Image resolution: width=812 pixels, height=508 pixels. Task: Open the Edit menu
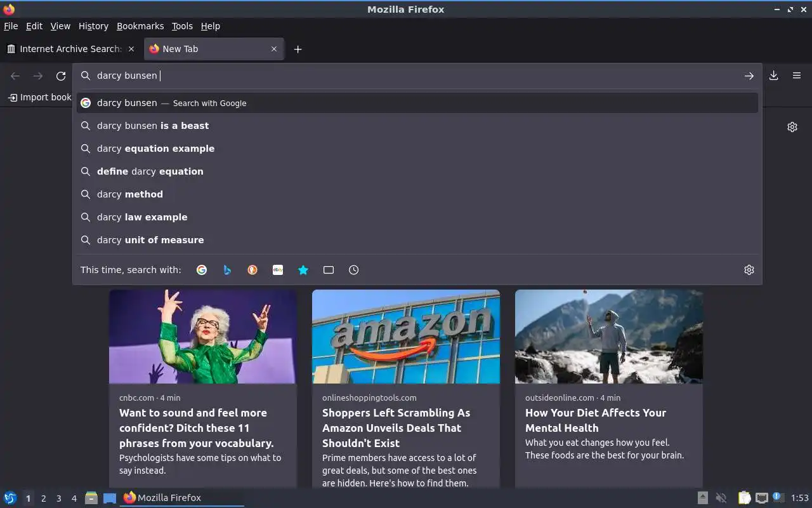34,26
